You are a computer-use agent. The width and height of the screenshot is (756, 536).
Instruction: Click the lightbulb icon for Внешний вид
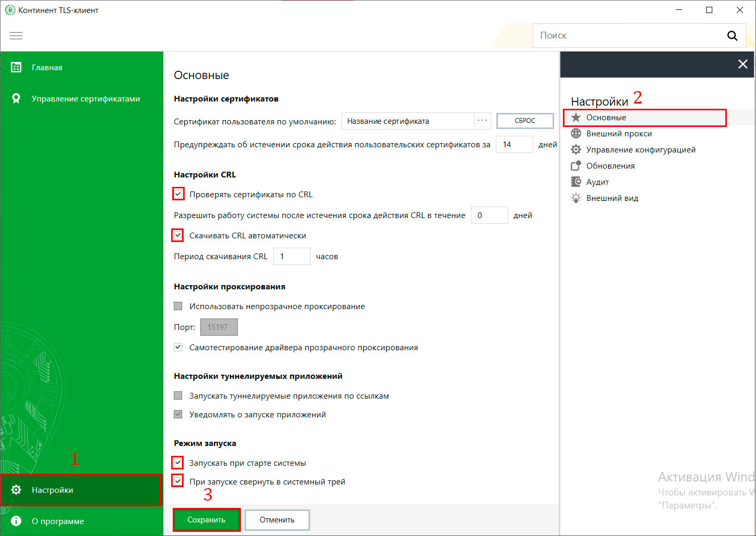pos(575,198)
